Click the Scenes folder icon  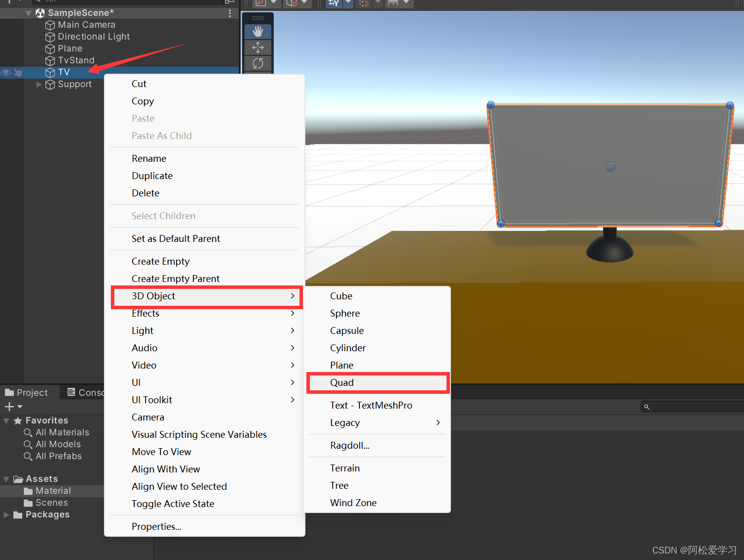[x=28, y=503]
